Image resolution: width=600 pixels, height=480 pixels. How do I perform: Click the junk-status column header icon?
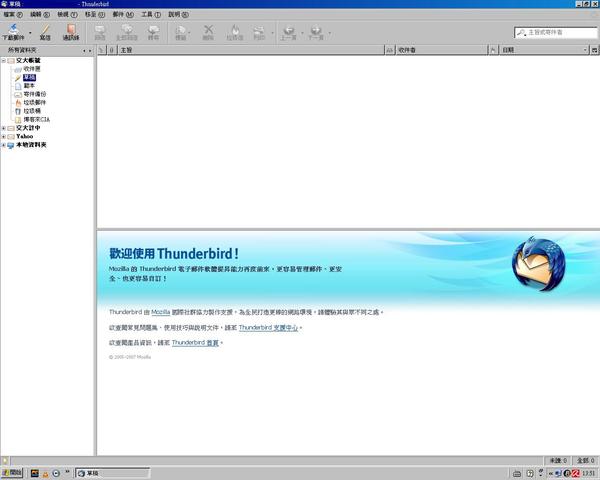(494, 50)
